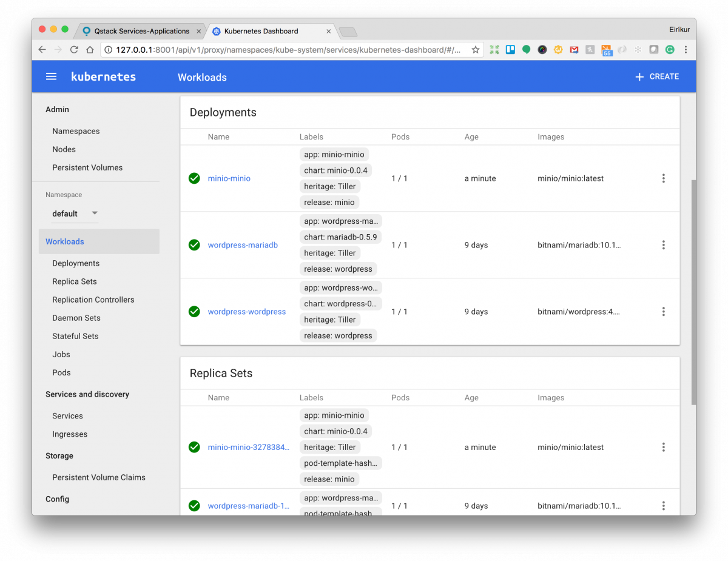Open wordpress-wordpress deployment link
Image resolution: width=728 pixels, height=561 pixels.
pos(247,312)
